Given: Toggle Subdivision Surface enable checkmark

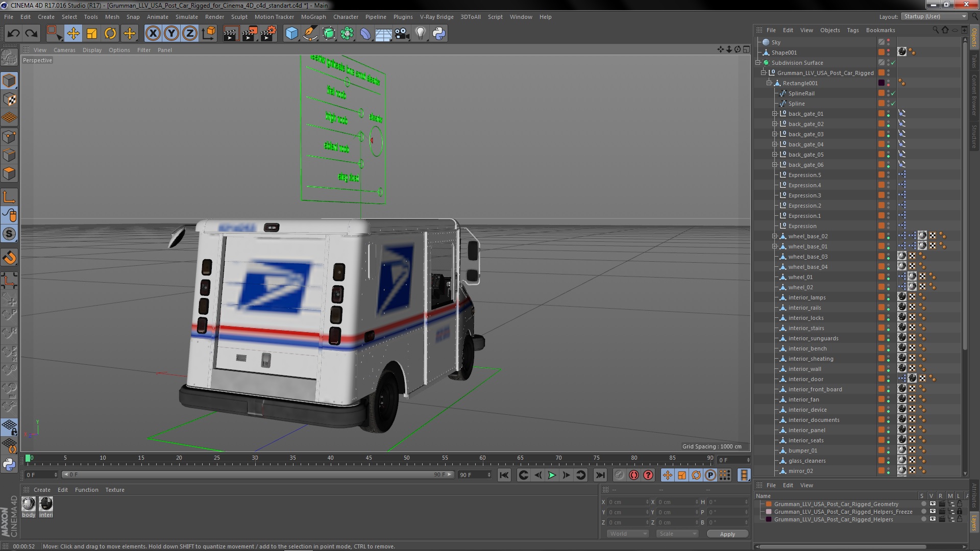Looking at the screenshot, I should (x=893, y=63).
